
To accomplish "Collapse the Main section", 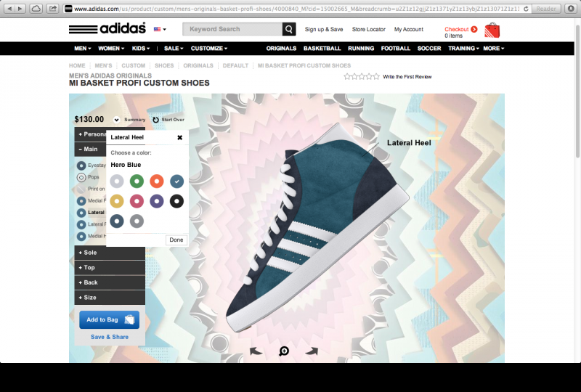I will click(90, 149).
